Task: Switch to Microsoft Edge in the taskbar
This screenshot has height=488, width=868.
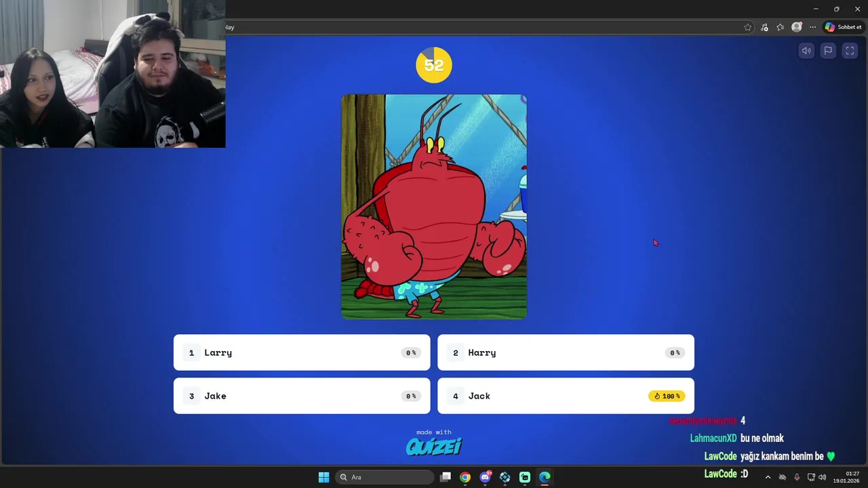Action: 545,477
